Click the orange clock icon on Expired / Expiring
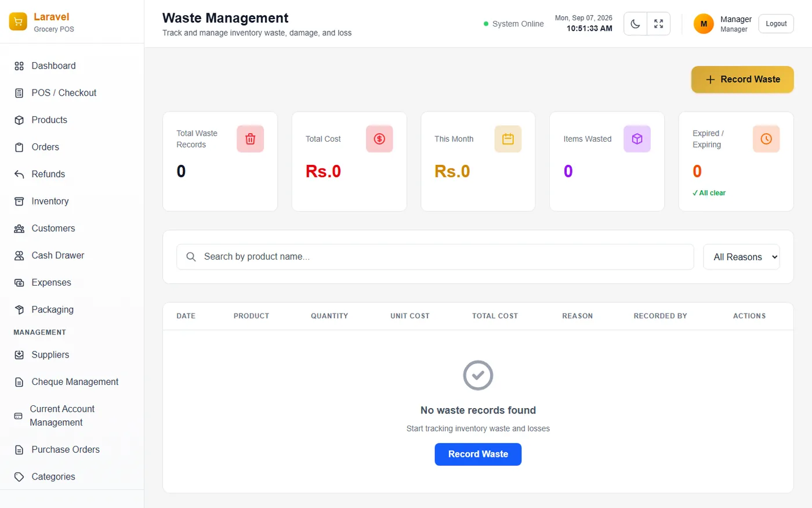Screen dimensions: 812x508 click(766, 139)
